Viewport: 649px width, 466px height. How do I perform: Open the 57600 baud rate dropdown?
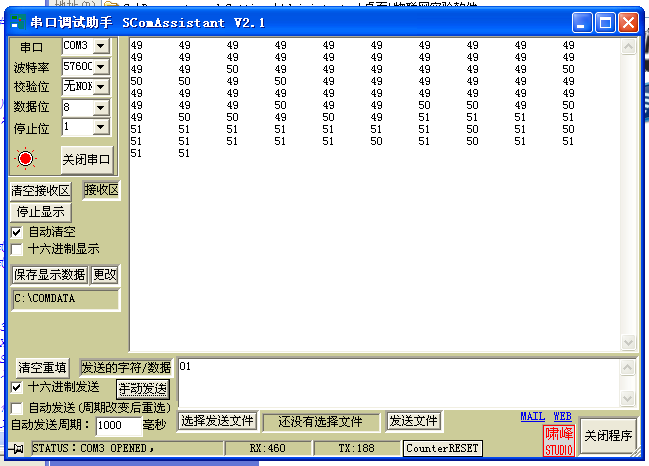click(x=101, y=66)
